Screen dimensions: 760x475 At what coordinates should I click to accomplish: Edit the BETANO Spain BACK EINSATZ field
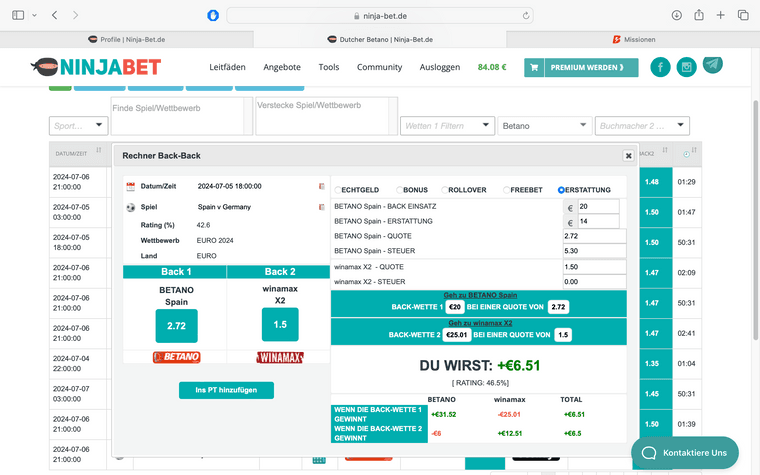(x=598, y=206)
